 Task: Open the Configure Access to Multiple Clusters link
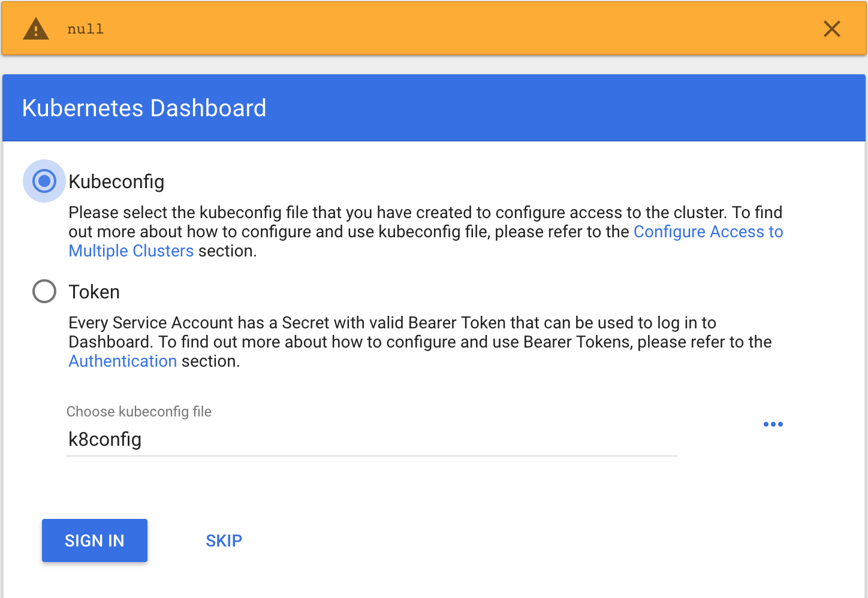pos(708,231)
